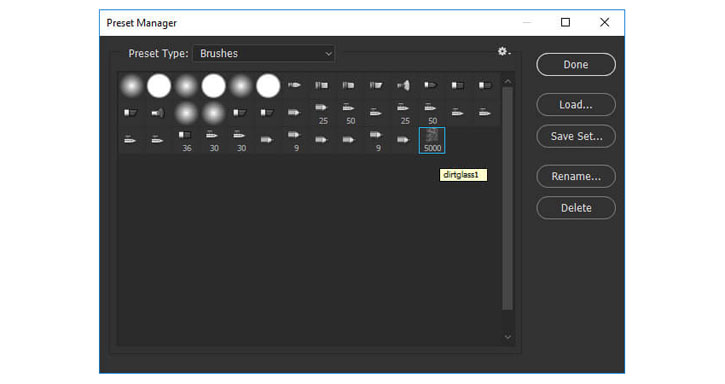
Task: Click the Delete button
Action: pyautogui.click(x=576, y=208)
